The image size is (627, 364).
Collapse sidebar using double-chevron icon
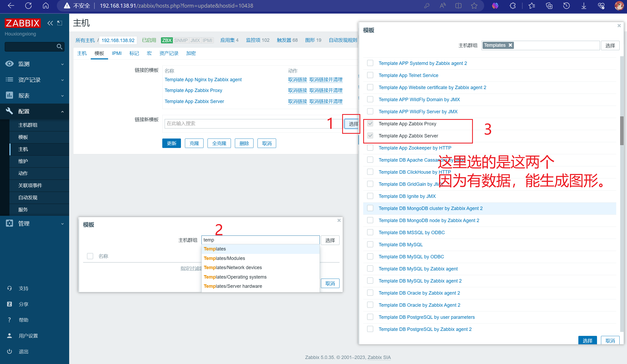coord(50,23)
